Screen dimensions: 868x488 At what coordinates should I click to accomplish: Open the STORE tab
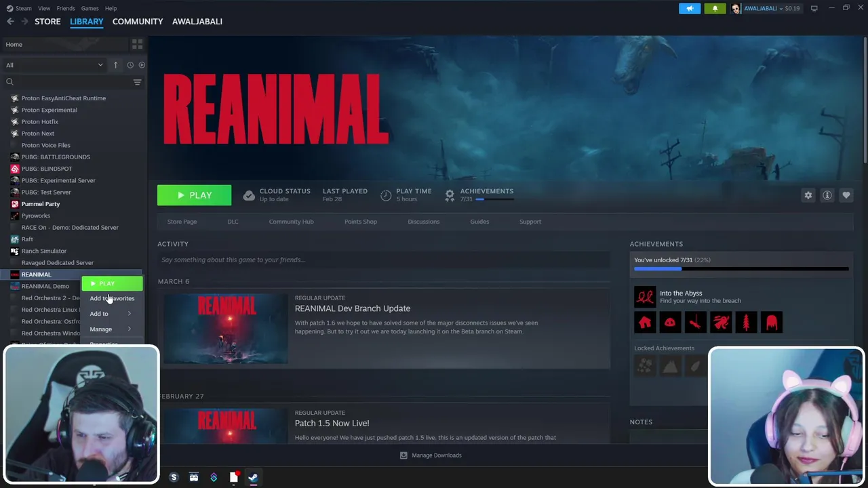[x=47, y=22]
